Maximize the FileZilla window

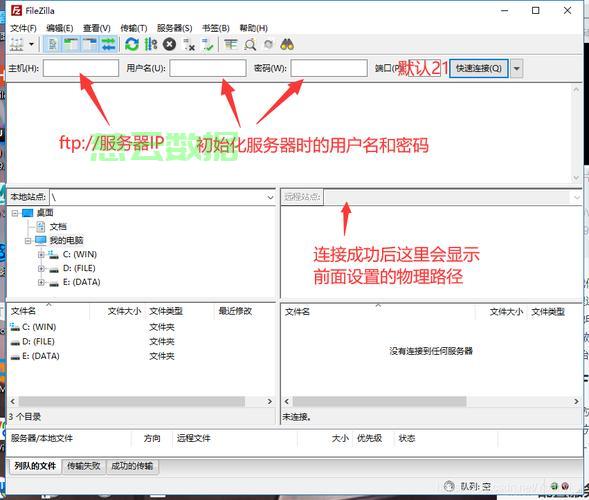coord(536,11)
